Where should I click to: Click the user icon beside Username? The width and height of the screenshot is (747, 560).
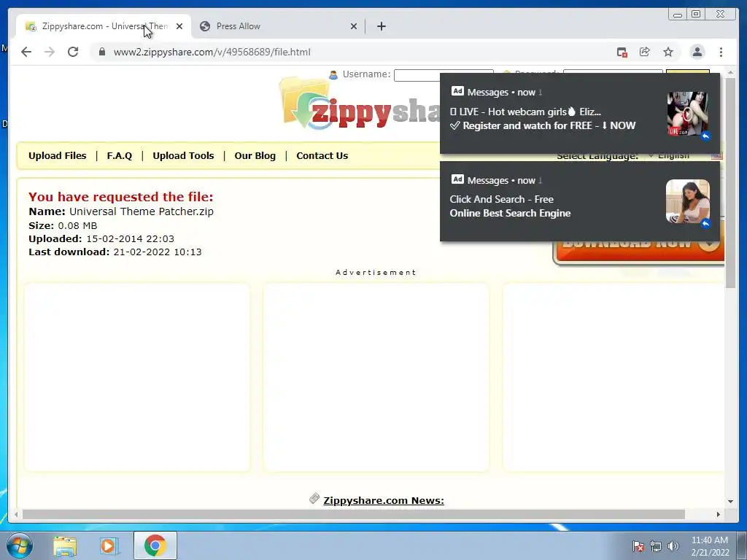pyautogui.click(x=333, y=75)
